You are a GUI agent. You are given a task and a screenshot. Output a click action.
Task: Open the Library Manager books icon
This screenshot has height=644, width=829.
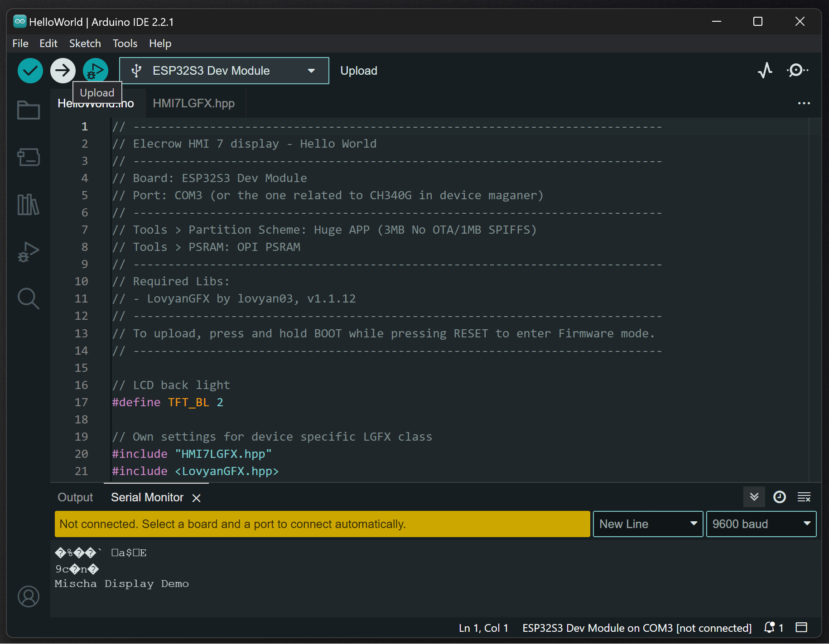click(x=29, y=204)
